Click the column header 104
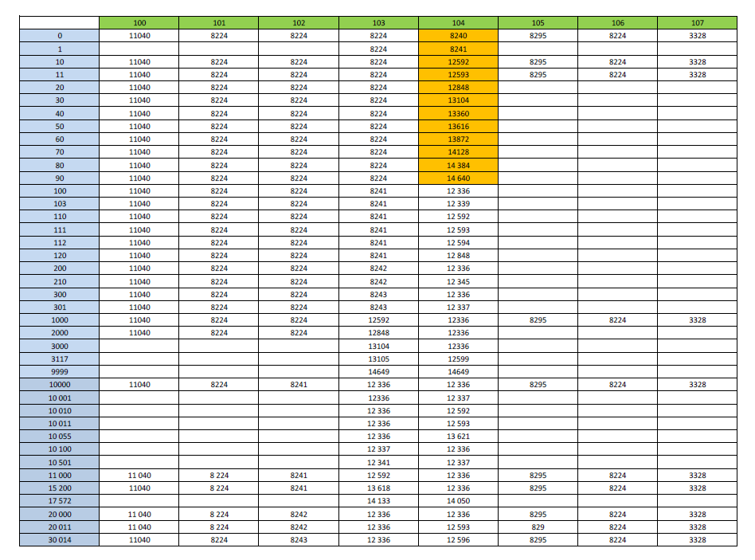This screenshot has height=560, width=755. point(458,23)
